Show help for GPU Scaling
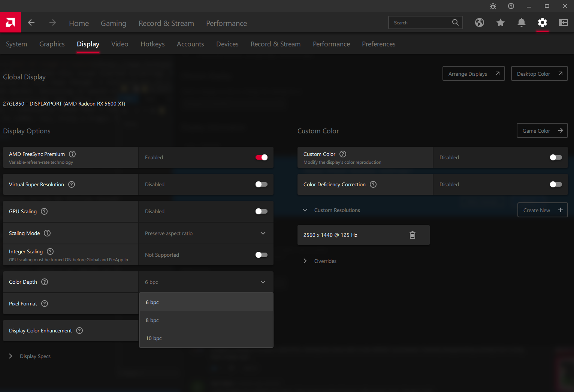The height and width of the screenshot is (392, 574). (x=44, y=211)
